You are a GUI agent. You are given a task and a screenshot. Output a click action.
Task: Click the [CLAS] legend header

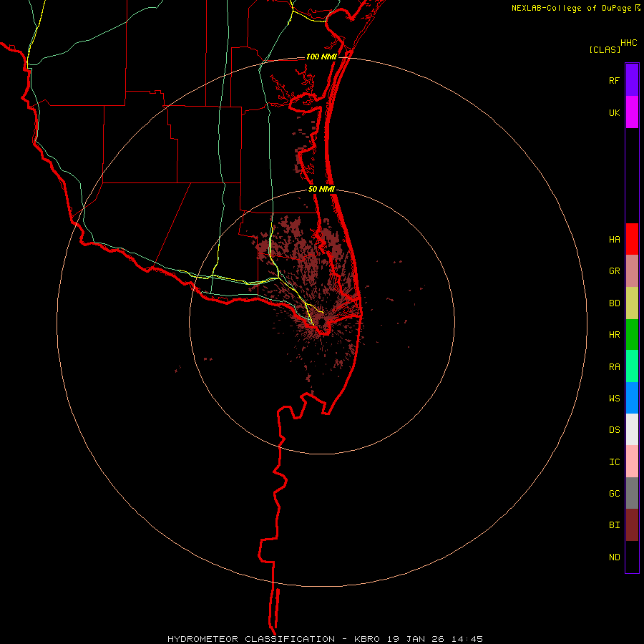click(x=605, y=49)
